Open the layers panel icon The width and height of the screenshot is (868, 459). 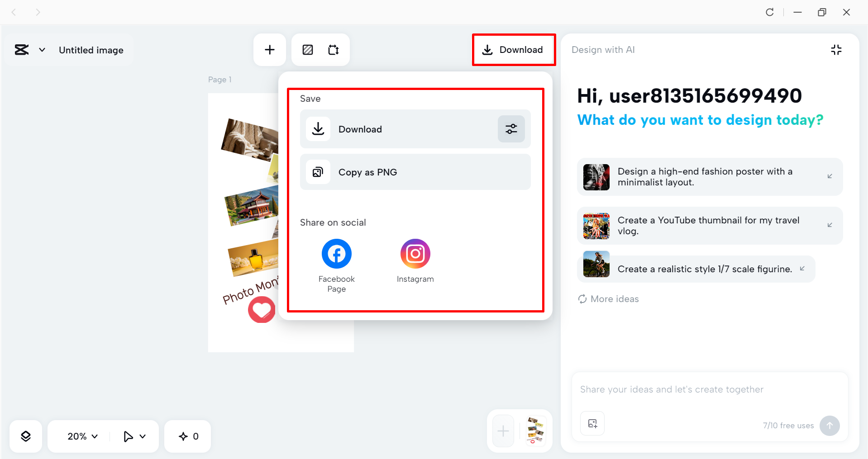[x=26, y=436]
